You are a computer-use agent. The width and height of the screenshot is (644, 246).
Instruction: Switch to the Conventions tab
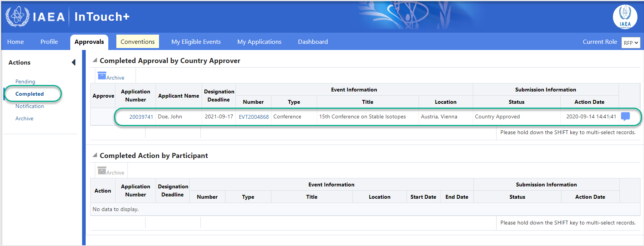137,42
